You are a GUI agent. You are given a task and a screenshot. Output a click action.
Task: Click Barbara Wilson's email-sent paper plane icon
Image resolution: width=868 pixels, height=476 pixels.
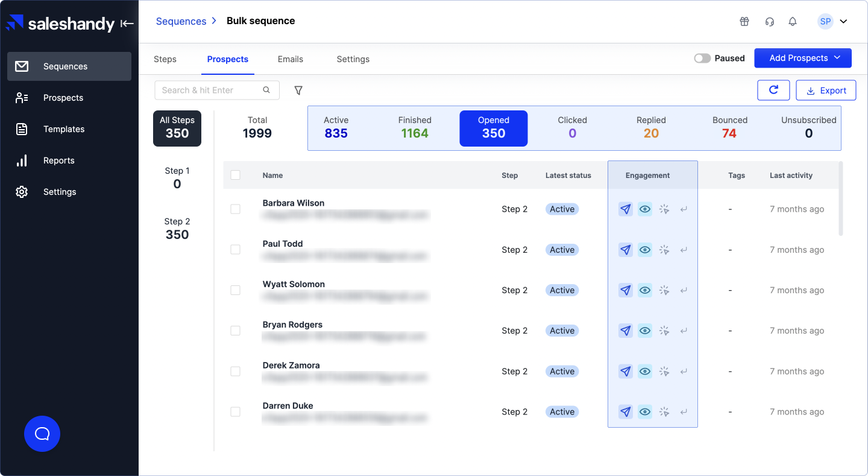click(626, 209)
